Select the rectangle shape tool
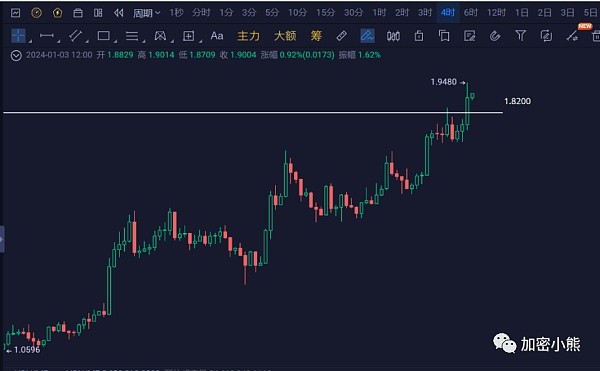This screenshot has width=600, height=371. (103, 36)
